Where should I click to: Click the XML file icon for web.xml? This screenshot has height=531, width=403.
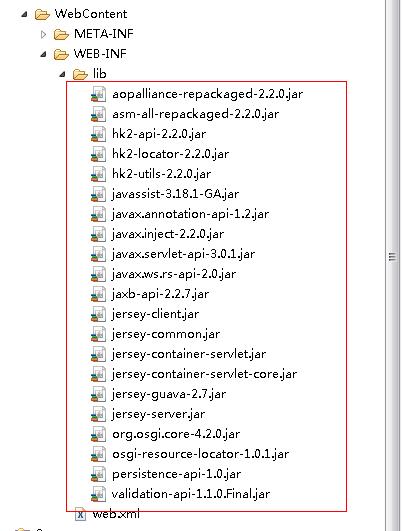(80, 514)
